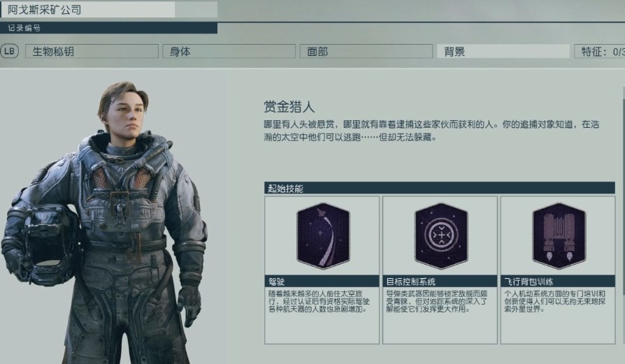Open the 特征 traits tab
This screenshot has height=364, width=625.
point(600,52)
